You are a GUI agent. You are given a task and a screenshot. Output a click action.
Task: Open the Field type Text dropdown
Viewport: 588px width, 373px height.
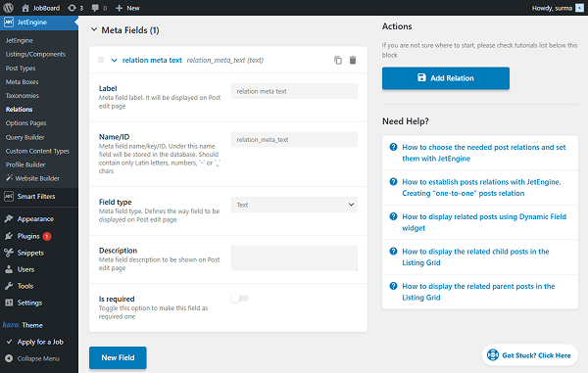tap(294, 205)
